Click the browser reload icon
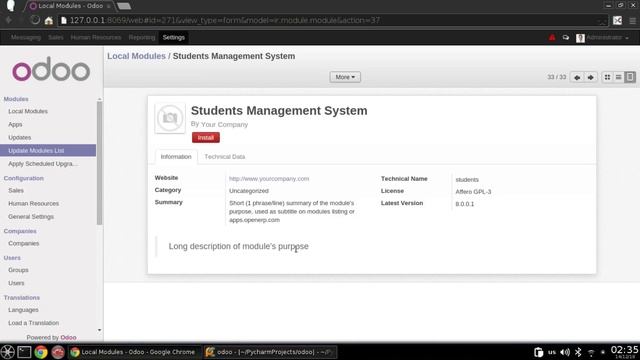The width and height of the screenshot is (640, 360). [x=36, y=20]
